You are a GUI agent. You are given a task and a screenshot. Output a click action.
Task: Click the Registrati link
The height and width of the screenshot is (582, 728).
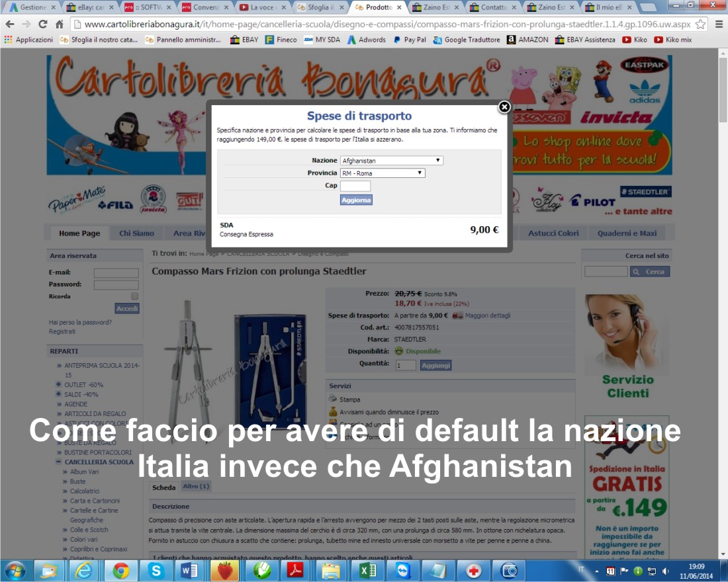[x=62, y=331]
